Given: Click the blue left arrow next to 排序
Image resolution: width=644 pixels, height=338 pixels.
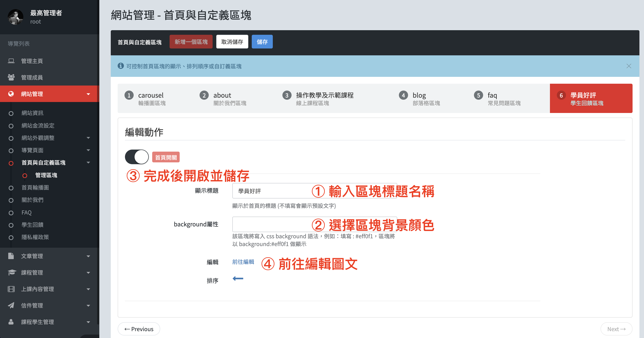Looking at the screenshot, I should 238,279.
